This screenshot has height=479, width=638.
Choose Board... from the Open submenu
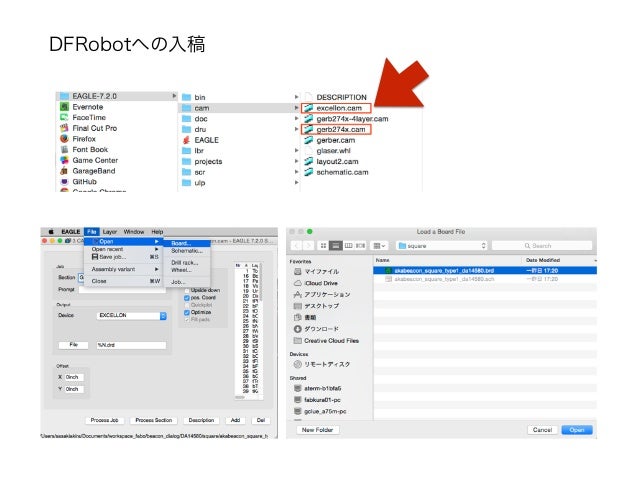coord(187,243)
